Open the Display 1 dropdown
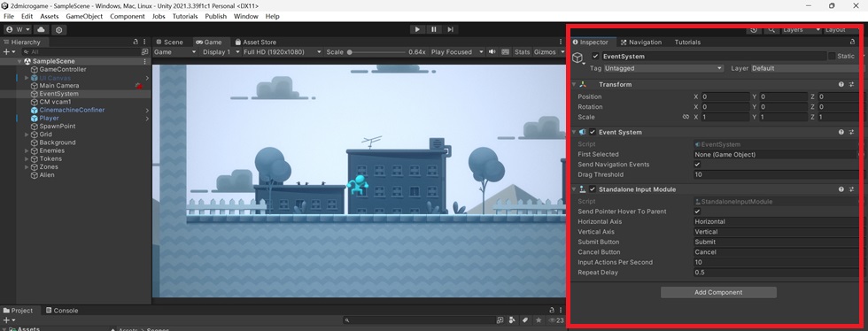The image size is (868, 331). coord(221,51)
